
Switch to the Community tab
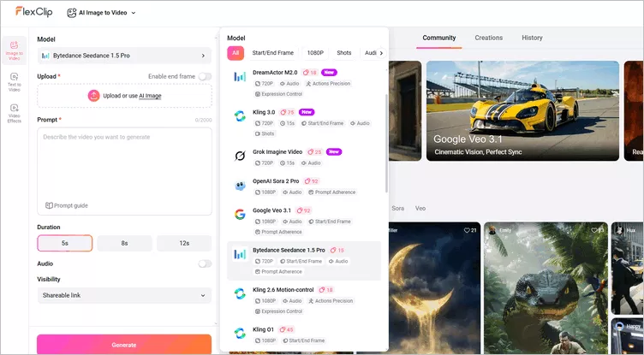[x=439, y=38]
